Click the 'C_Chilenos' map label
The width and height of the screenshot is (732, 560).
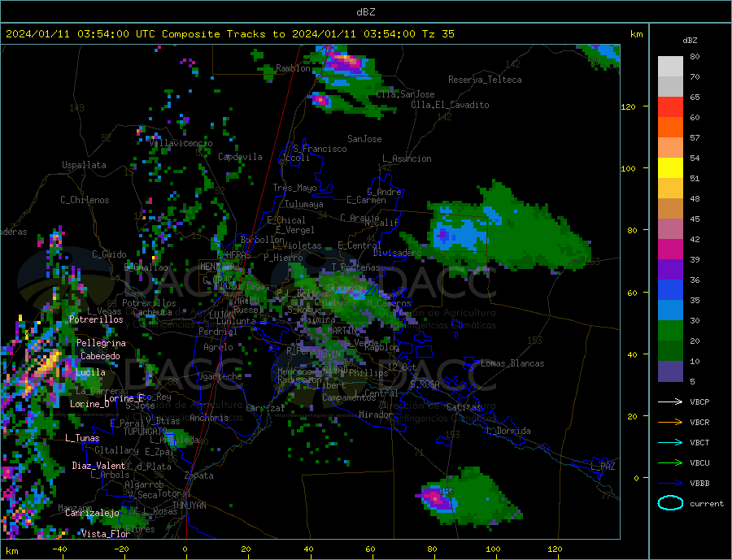pyautogui.click(x=85, y=200)
